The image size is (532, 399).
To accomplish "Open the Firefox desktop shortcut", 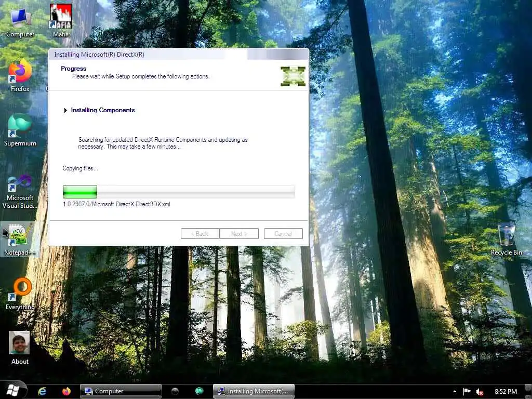I will tap(20, 75).
